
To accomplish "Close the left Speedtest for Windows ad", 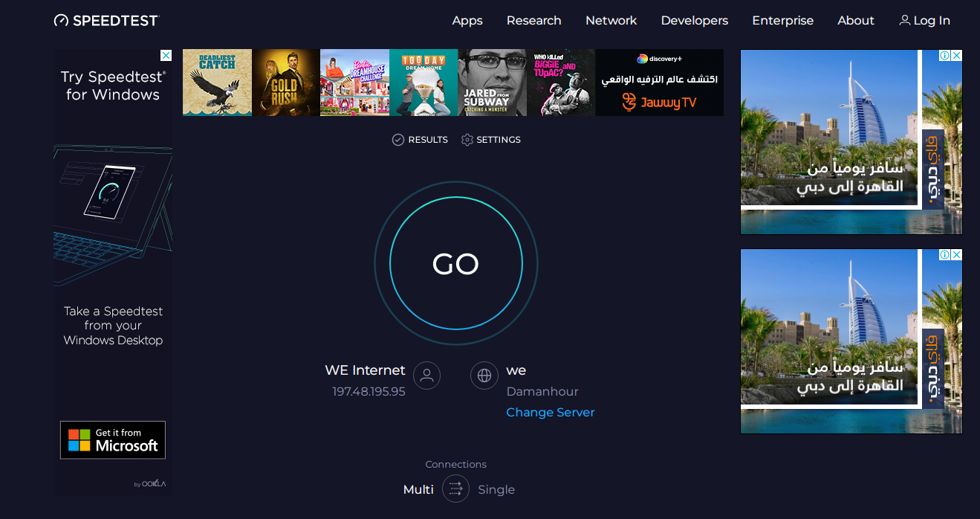I will coord(166,56).
